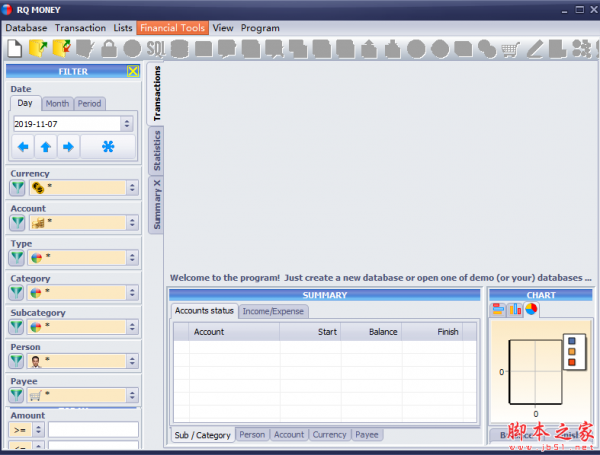
Task: Select the Day date tab
Action: pos(25,103)
